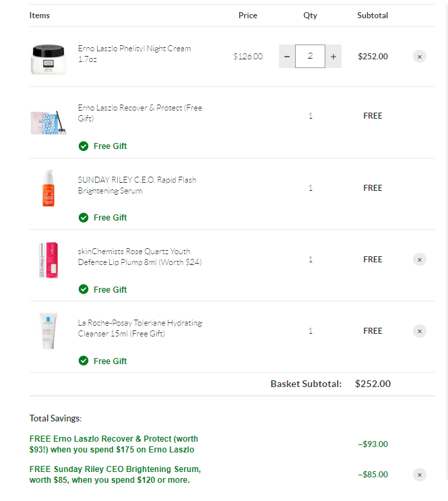Remove La Roche-Posay Cleanser free gift
Viewport: 448px width, 501px height.
point(420,331)
